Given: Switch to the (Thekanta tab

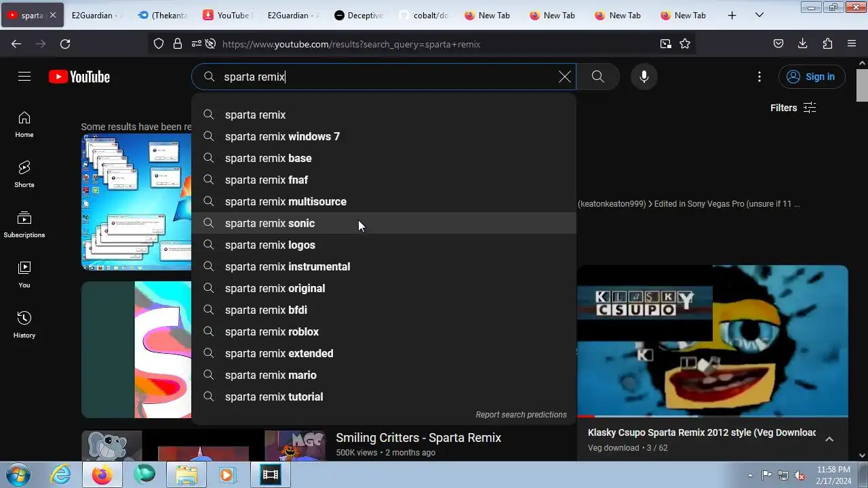Looking at the screenshot, I should pyautogui.click(x=162, y=15).
